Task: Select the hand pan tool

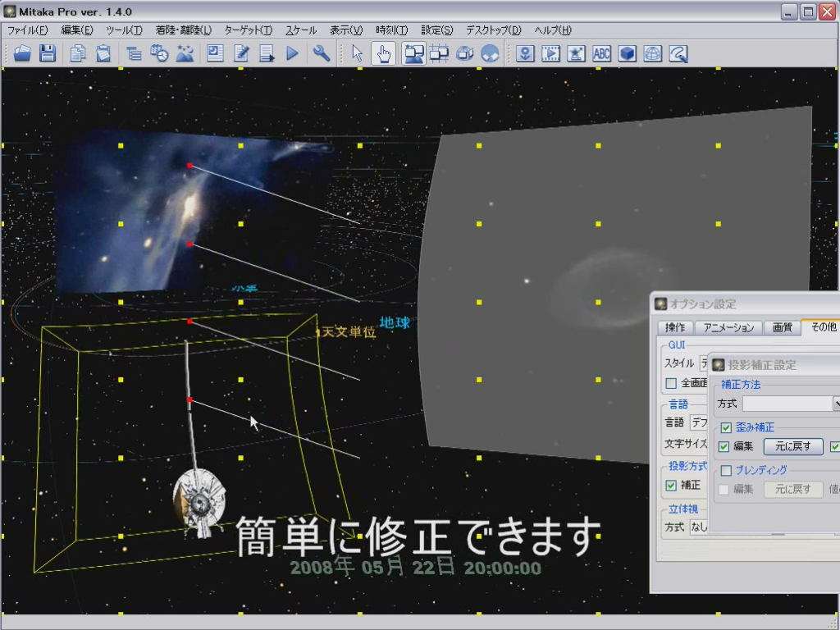Action: click(384, 53)
